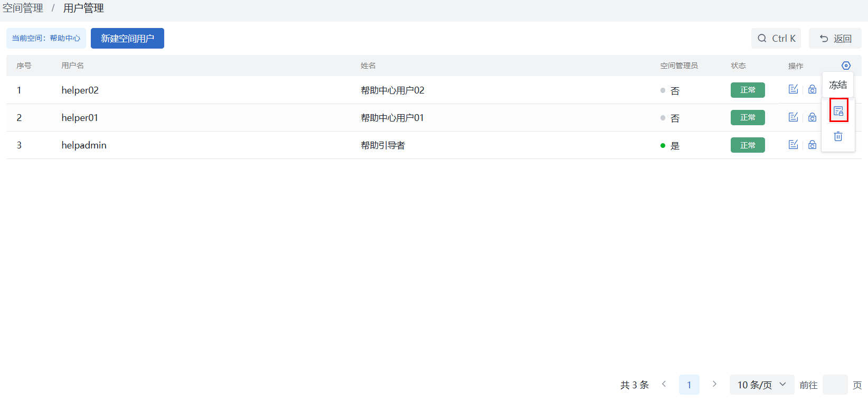This screenshot has height=401, width=868.
Task: Click 新建空间用户 button
Action: [127, 38]
